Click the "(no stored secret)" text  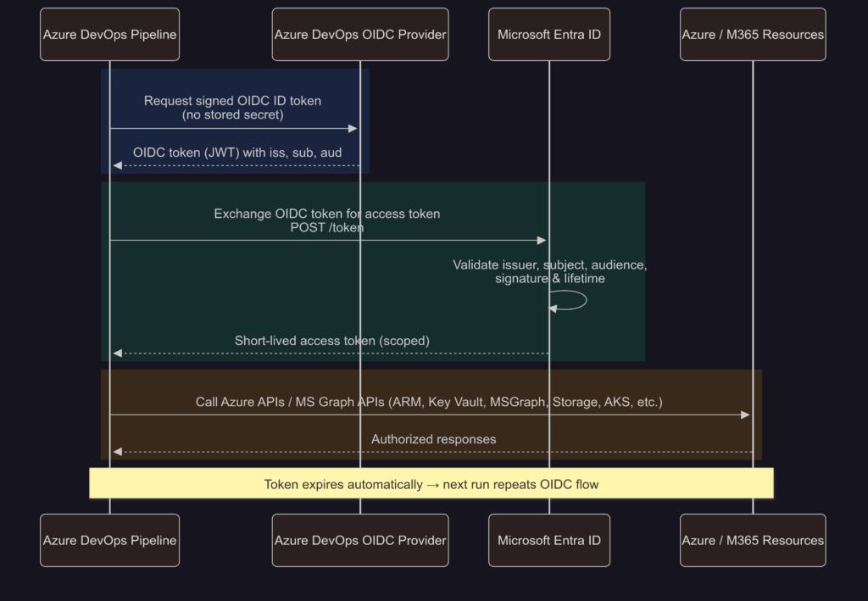[x=232, y=114]
